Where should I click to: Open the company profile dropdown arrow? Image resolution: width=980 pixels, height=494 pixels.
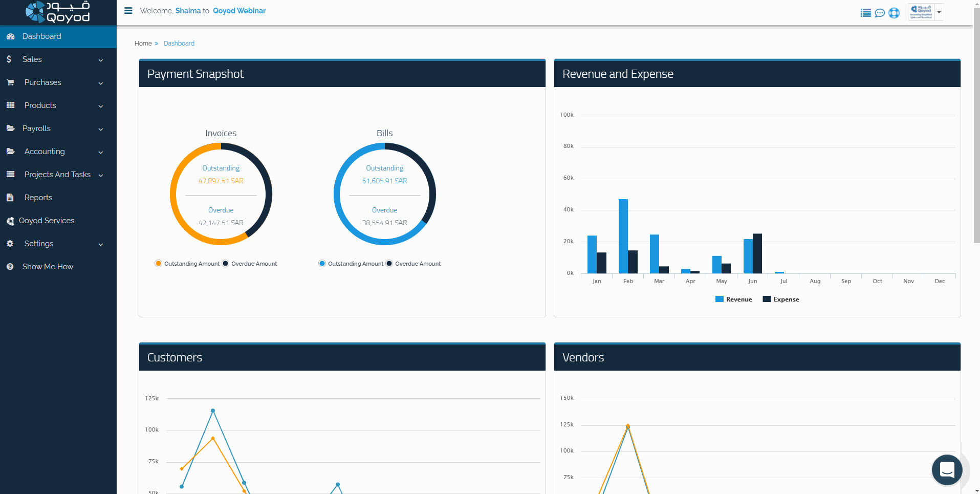[939, 12]
